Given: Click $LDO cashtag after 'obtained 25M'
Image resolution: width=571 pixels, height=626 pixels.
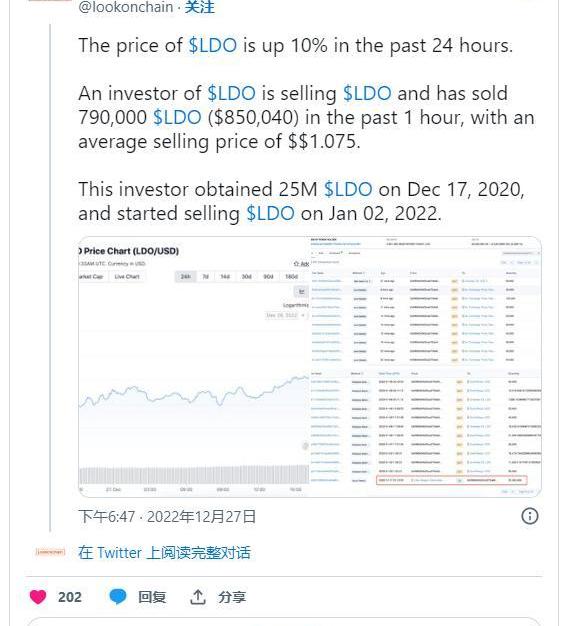Looking at the screenshot, I should (348, 189).
